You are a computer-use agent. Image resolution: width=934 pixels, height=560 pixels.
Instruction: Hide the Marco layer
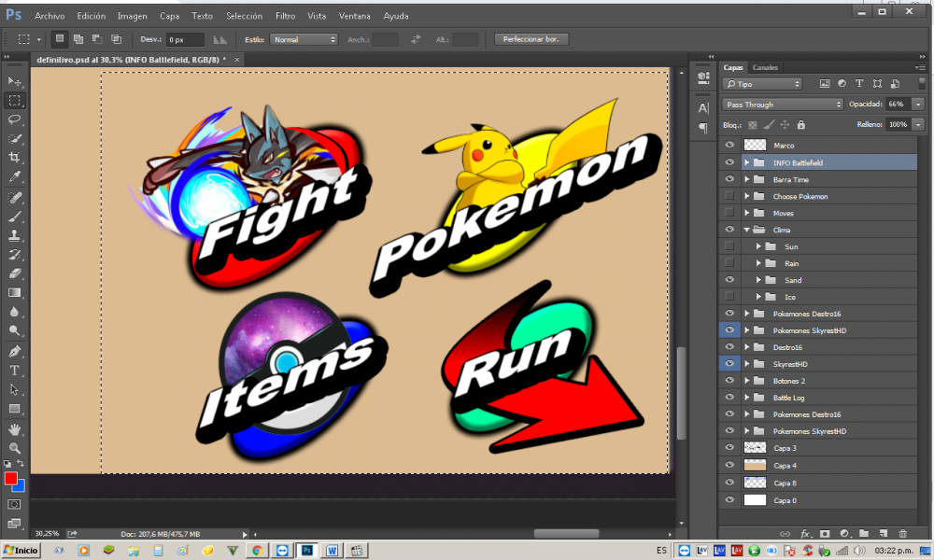point(729,146)
